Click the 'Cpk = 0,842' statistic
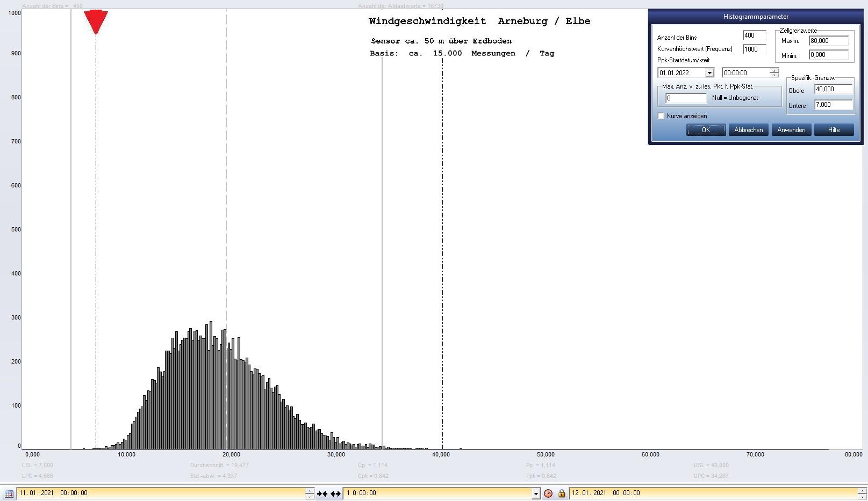Viewport: 868px width, 501px height. click(373, 476)
